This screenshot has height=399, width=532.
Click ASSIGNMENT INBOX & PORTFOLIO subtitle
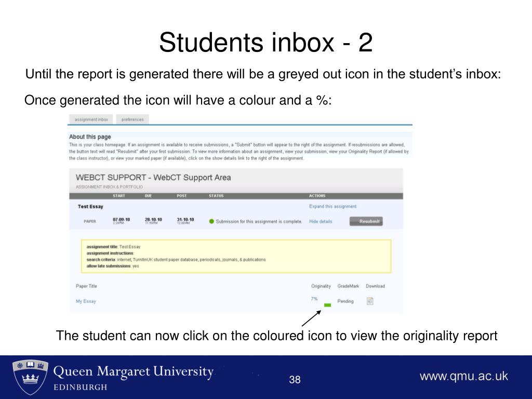click(109, 187)
